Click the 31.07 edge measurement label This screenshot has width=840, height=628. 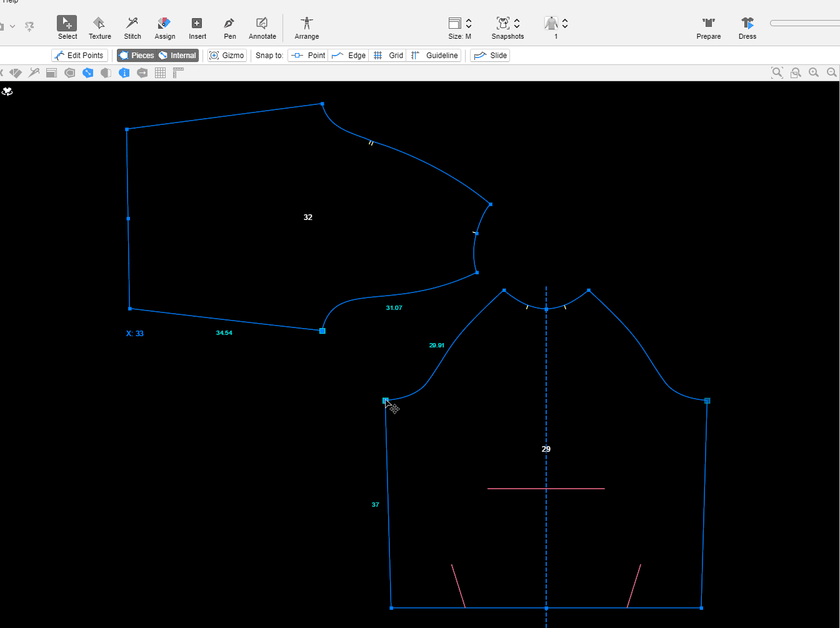pos(394,308)
